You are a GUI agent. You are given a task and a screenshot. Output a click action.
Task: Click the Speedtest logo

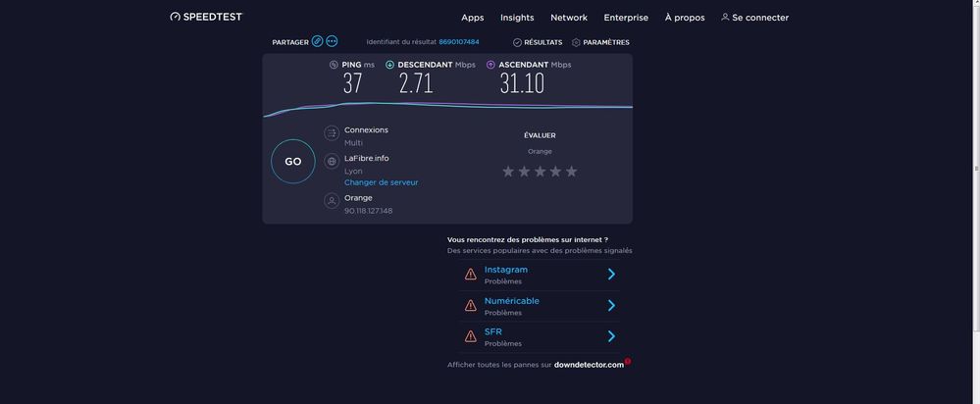coord(206,17)
